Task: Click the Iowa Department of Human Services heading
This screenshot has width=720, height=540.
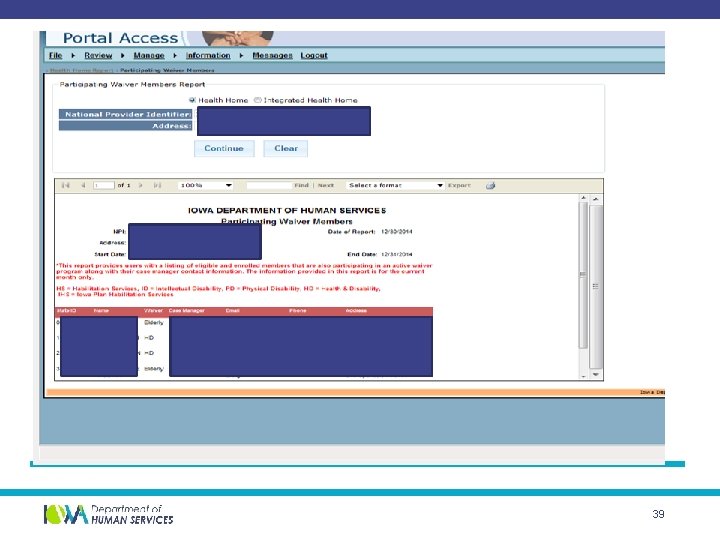Action: [x=287, y=210]
